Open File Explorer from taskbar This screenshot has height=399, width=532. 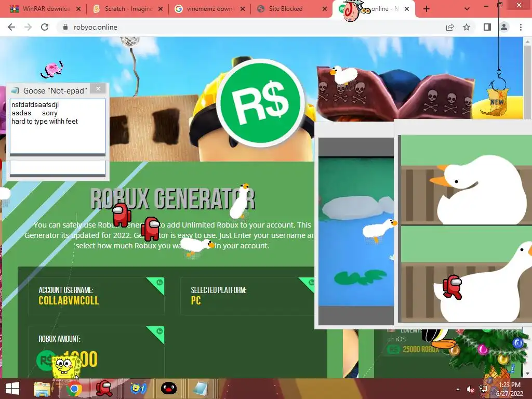43,389
